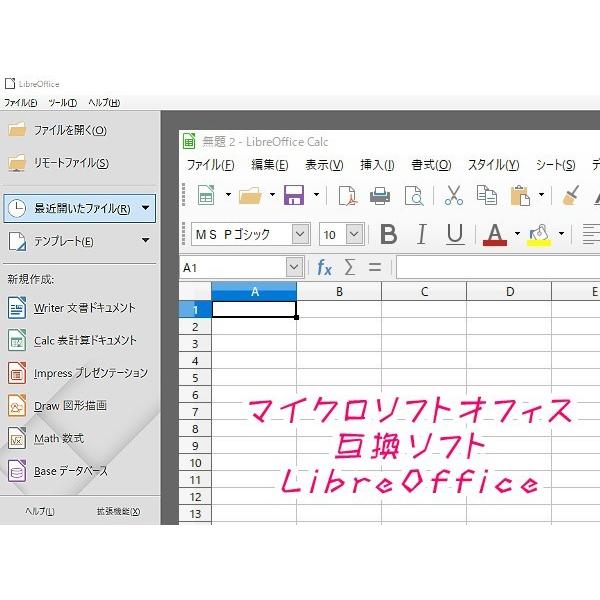Open the MS Pゴシック font name dropdown
Screen dimensions: 600x600
pyautogui.click(x=300, y=234)
